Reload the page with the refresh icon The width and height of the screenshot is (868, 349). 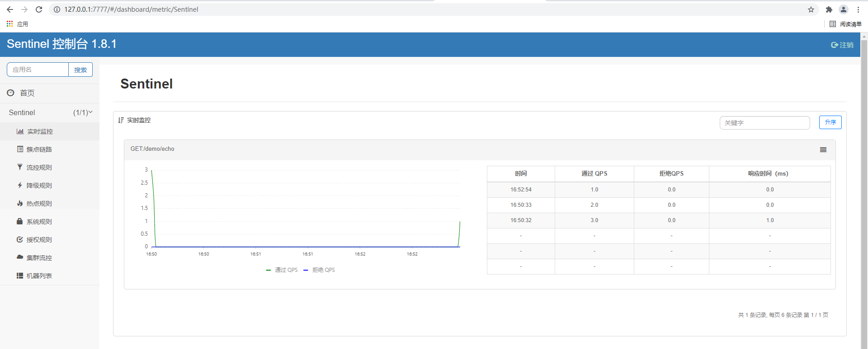pyautogui.click(x=39, y=9)
